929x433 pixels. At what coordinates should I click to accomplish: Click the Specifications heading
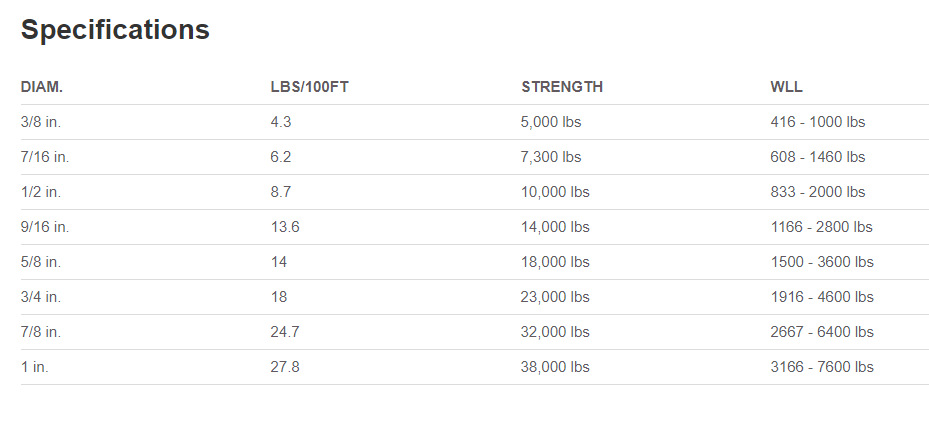pyautogui.click(x=115, y=30)
